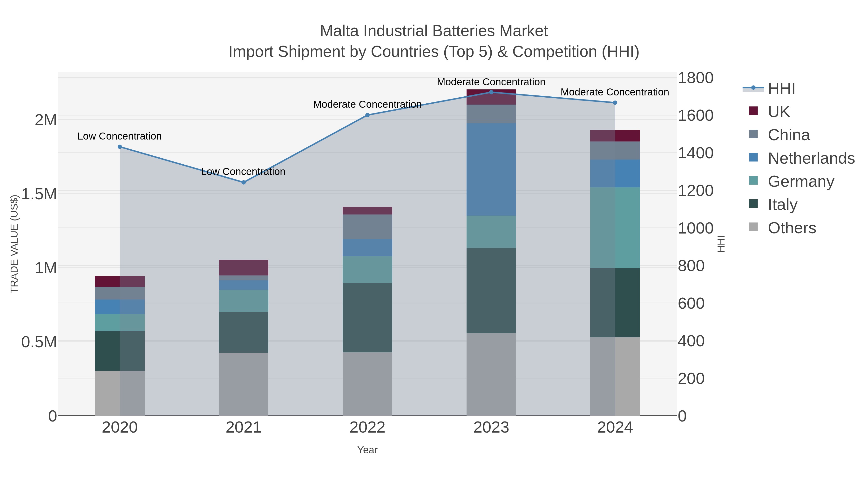Click the UK segment of the 2024 bar
868x488 pixels.
pyautogui.click(x=615, y=136)
